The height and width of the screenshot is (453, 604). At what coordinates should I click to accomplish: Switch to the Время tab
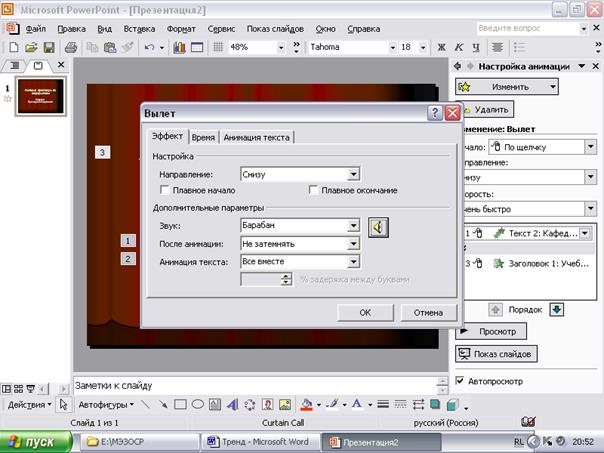click(x=203, y=138)
